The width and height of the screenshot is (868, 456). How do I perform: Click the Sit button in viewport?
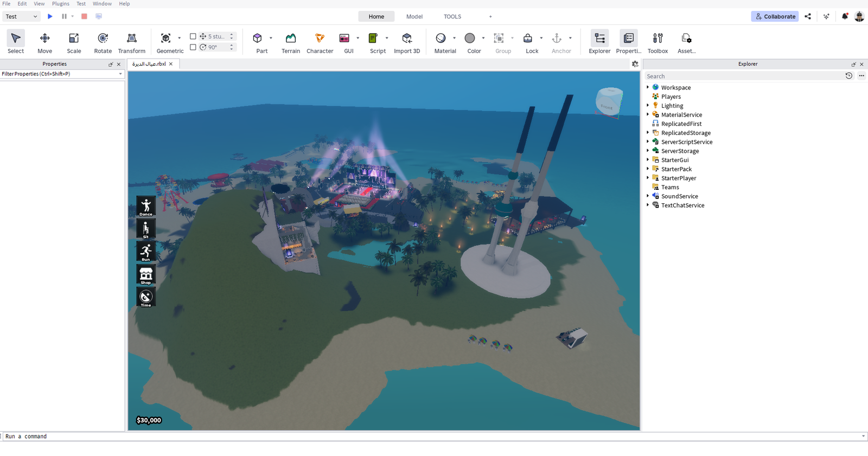point(146,229)
